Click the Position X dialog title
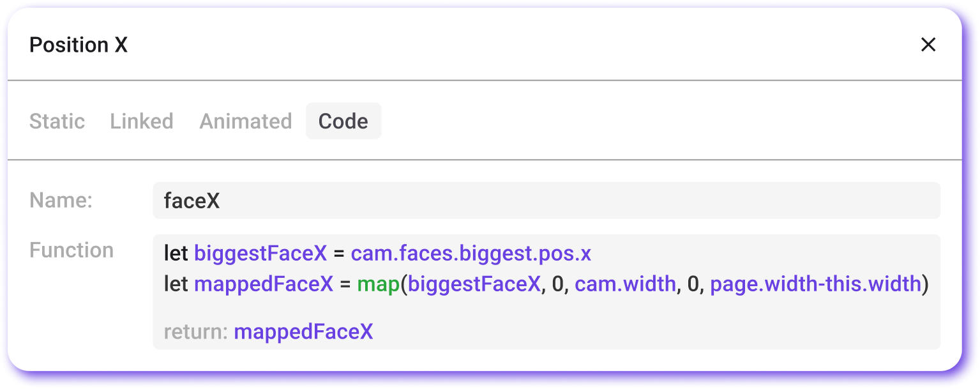This screenshot has height=389, width=980. 79,45
